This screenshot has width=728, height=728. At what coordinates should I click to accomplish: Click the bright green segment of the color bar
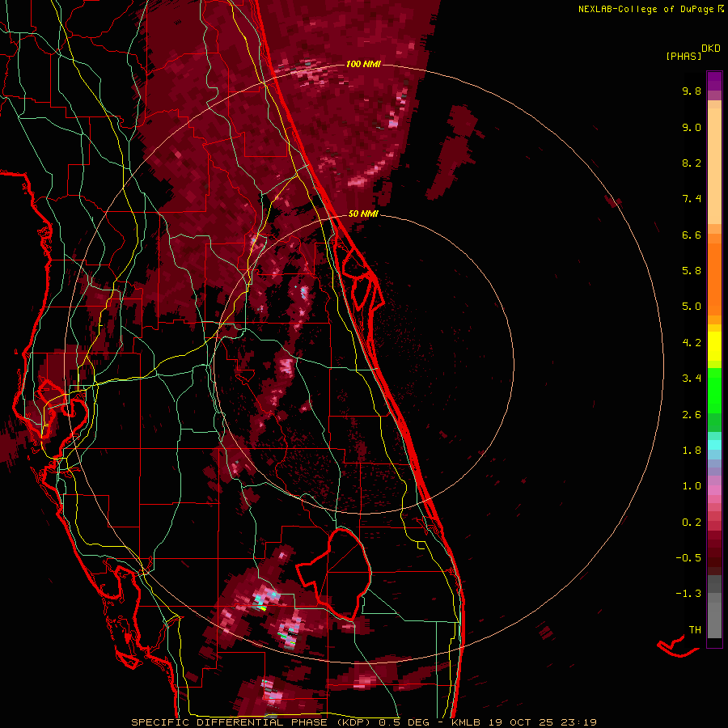coord(714,391)
